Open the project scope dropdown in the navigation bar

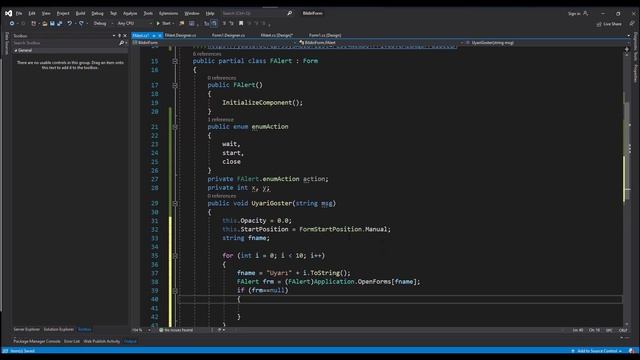pos(215,42)
